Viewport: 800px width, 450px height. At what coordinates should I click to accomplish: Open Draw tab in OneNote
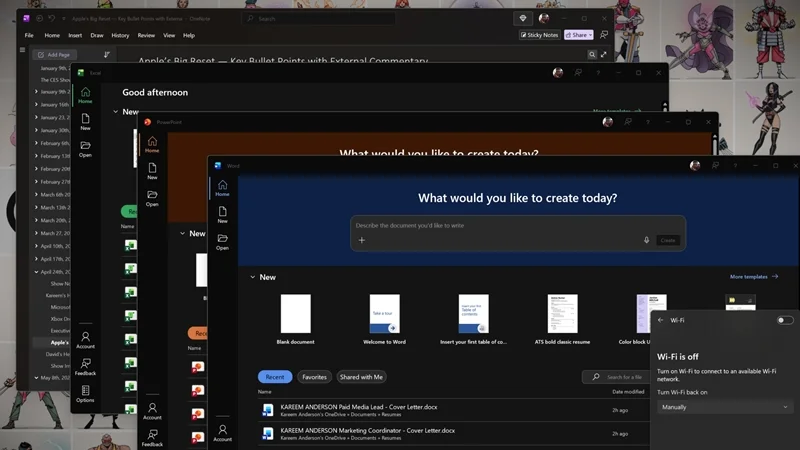point(97,35)
